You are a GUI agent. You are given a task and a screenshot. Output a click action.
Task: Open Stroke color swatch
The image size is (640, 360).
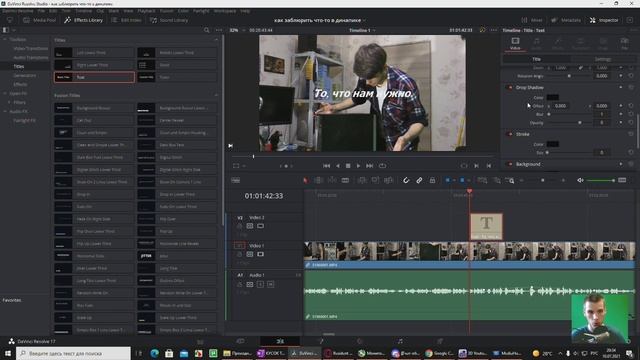coord(553,144)
